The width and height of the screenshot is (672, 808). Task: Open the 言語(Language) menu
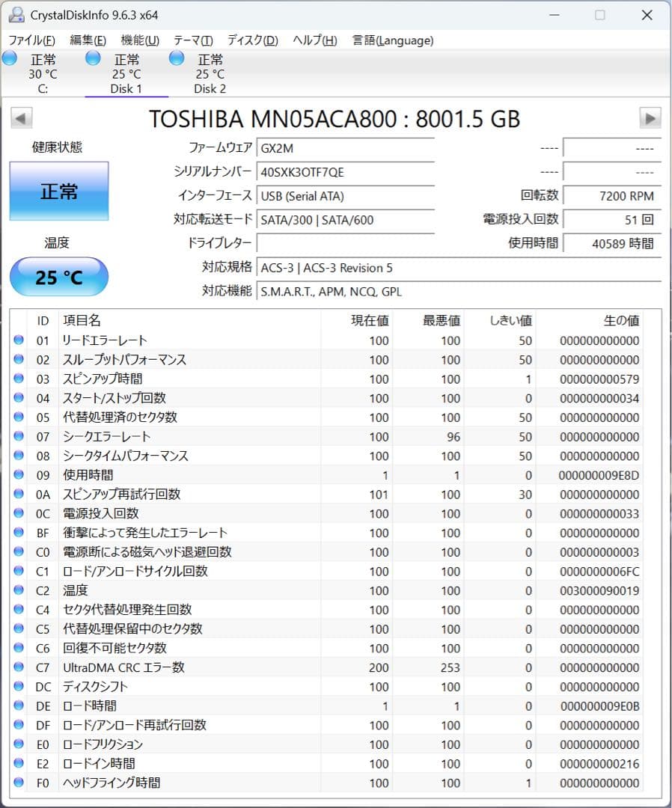click(x=393, y=40)
